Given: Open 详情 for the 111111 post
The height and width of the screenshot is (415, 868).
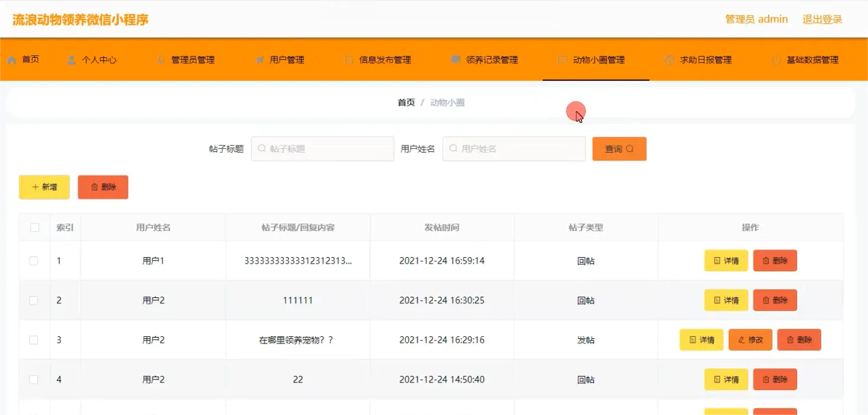Looking at the screenshot, I should pos(726,300).
